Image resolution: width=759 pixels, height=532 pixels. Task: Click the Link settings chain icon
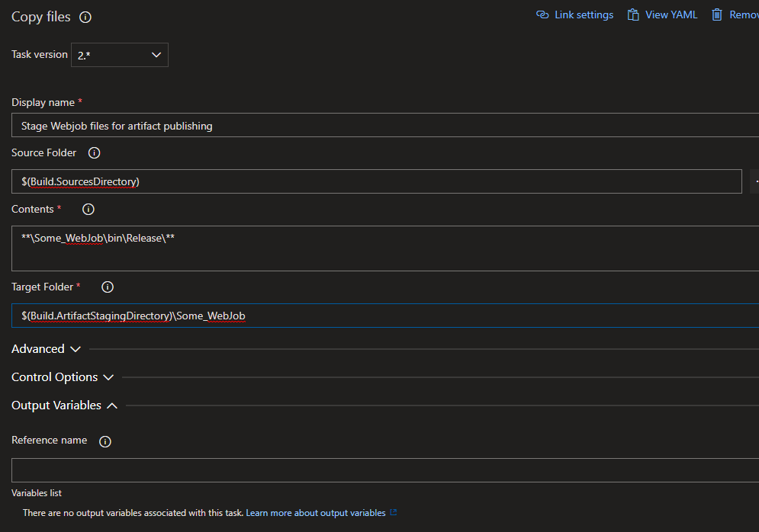pyautogui.click(x=542, y=15)
